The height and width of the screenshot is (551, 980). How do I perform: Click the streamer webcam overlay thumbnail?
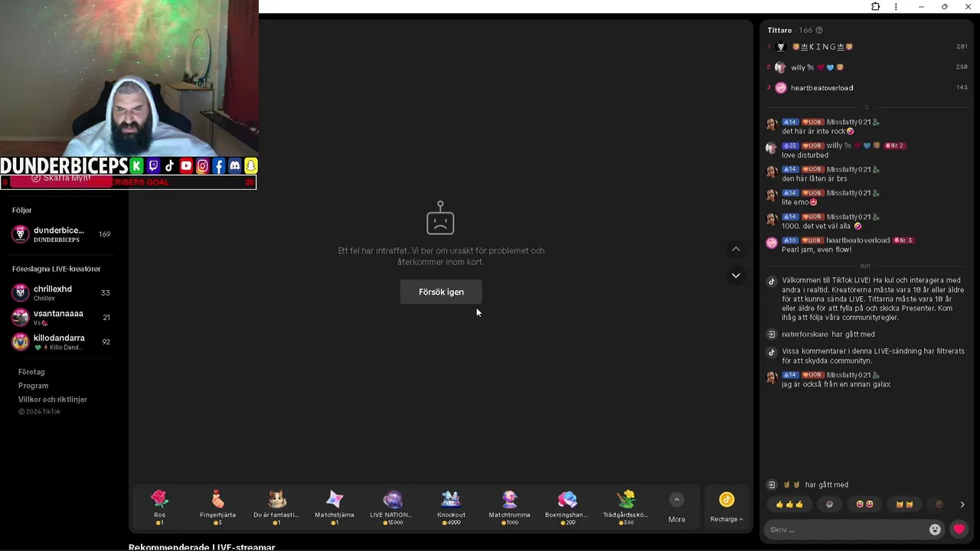tap(129, 78)
